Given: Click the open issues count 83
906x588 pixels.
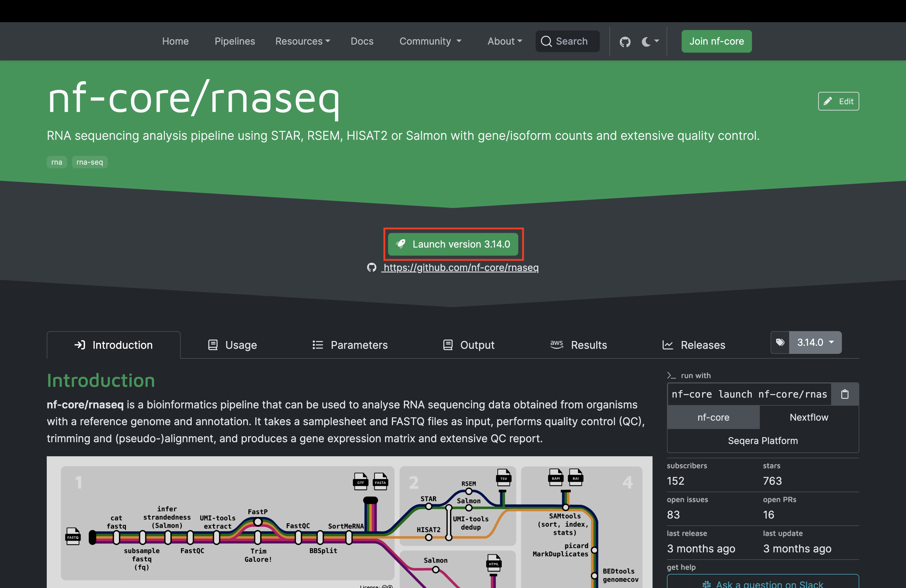Looking at the screenshot, I should tap(674, 515).
